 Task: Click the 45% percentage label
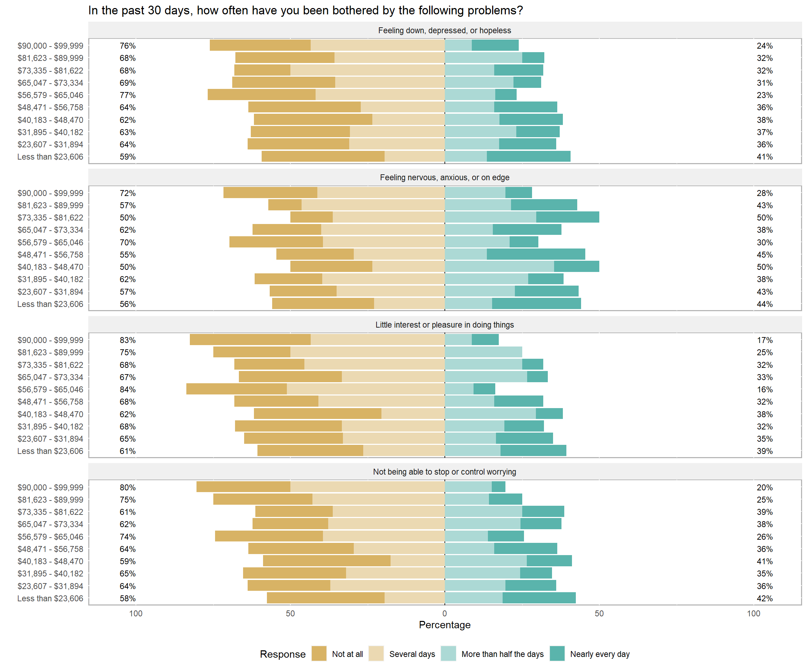(764, 254)
